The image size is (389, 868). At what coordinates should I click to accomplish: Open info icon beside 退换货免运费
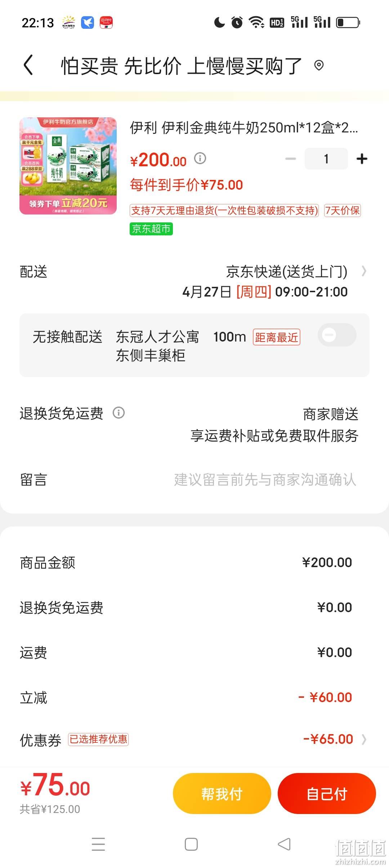[119, 413]
